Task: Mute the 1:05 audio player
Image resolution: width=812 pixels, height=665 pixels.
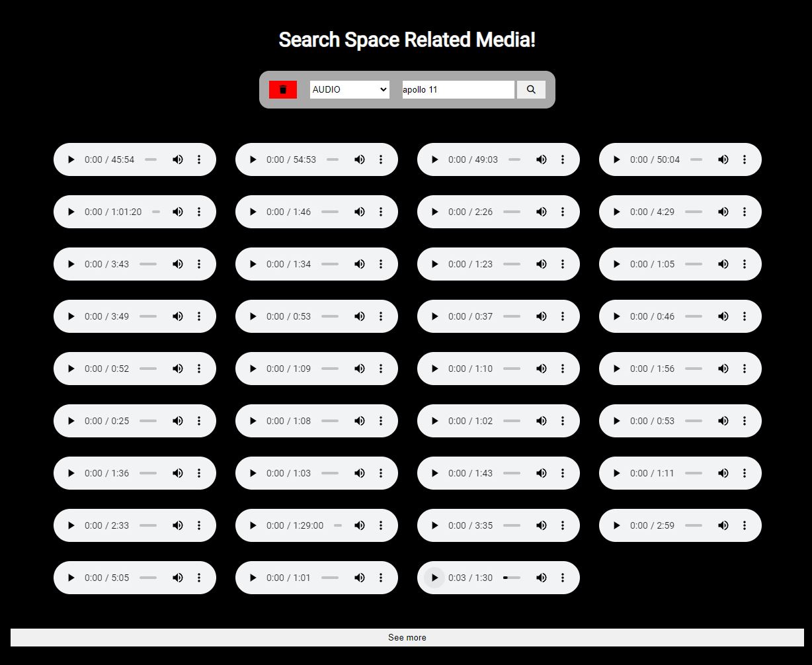Action: (723, 264)
